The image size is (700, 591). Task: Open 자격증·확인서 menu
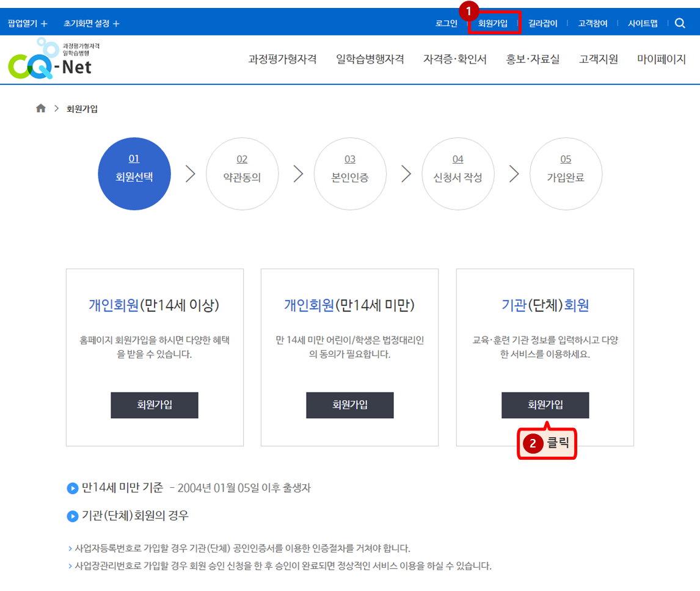454,59
